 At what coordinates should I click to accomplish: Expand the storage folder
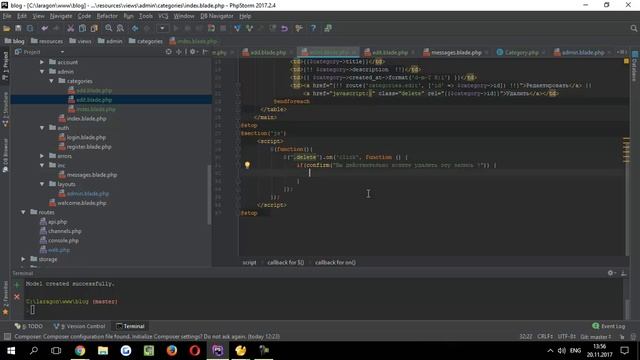[x=23, y=259]
